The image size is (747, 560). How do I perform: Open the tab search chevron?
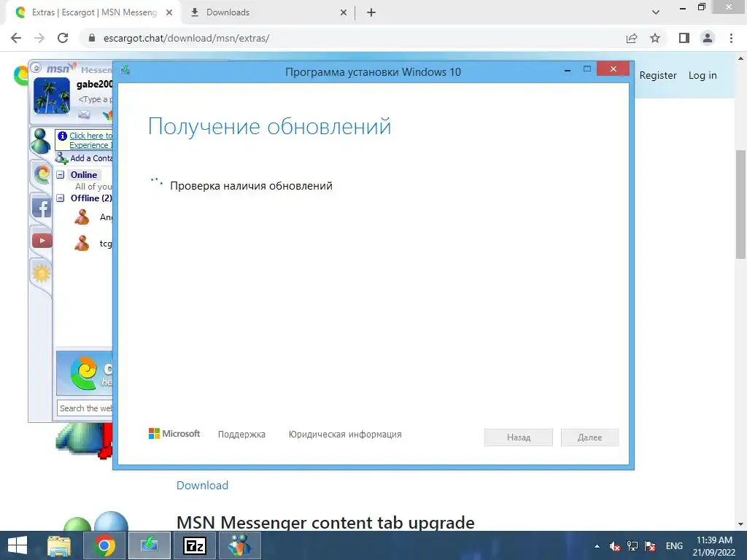(x=656, y=12)
